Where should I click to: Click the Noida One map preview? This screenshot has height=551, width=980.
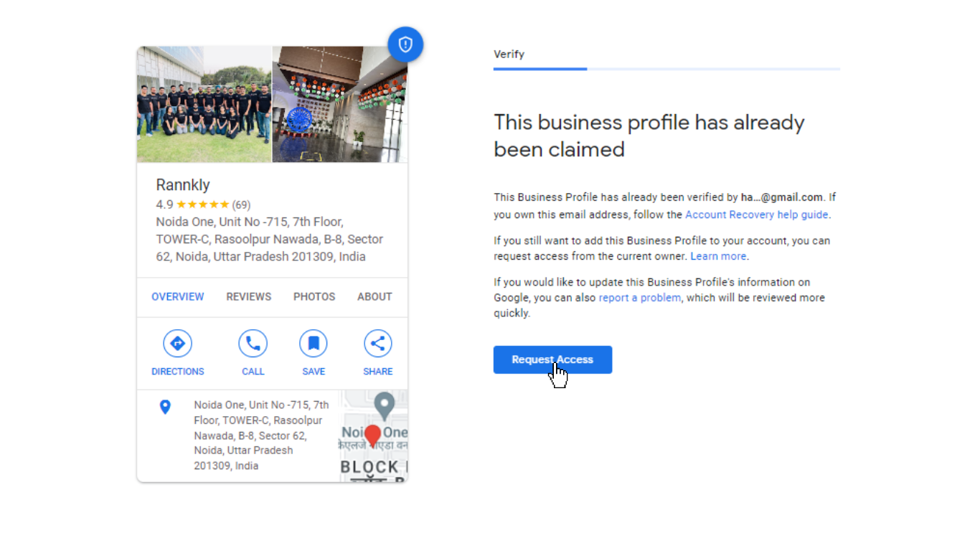374,435
